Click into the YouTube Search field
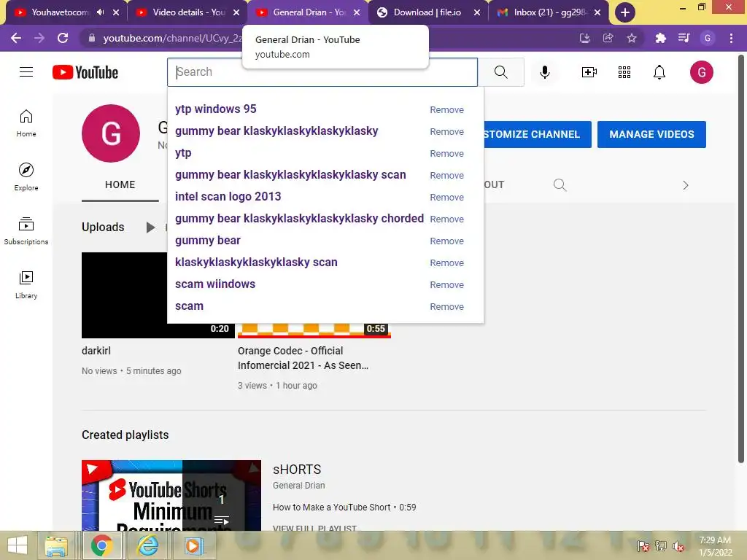Viewport: 747px width, 560px height. (322, 72)
